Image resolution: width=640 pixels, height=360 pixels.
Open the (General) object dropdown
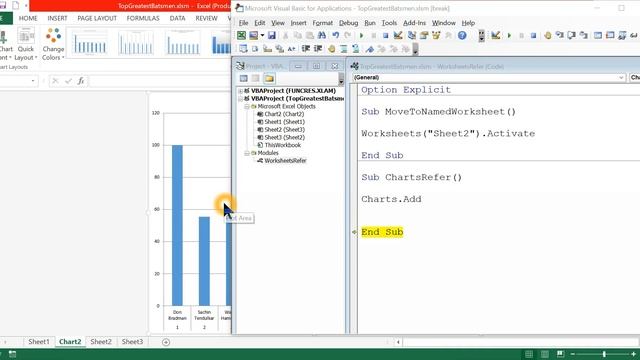click(621, 78)
